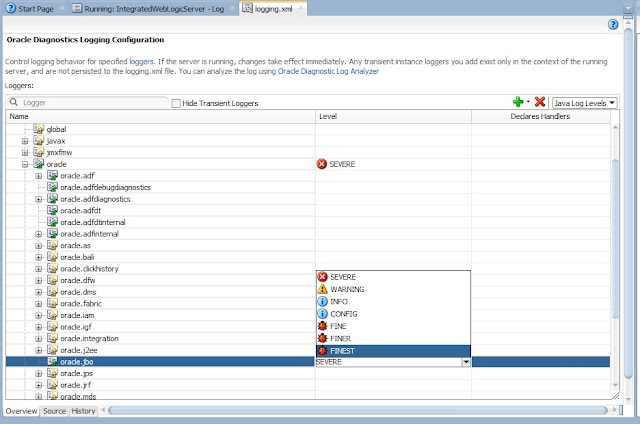
Task: Click the oracle.adfdtinternal logger icon
Action: [52, 222]
